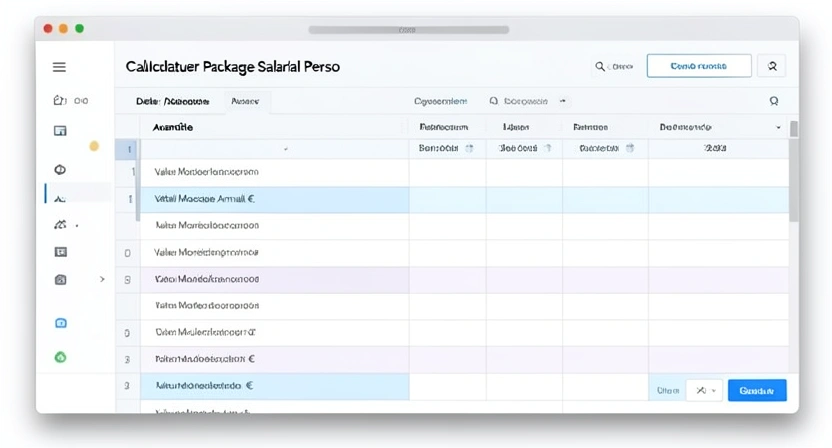The image size is (832, 448).
Task: Click the outlined button in the top header
Action: pos(699,66)
